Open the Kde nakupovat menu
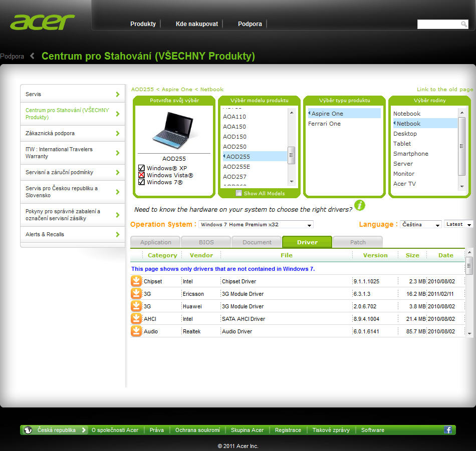 [x=197, y=24]
